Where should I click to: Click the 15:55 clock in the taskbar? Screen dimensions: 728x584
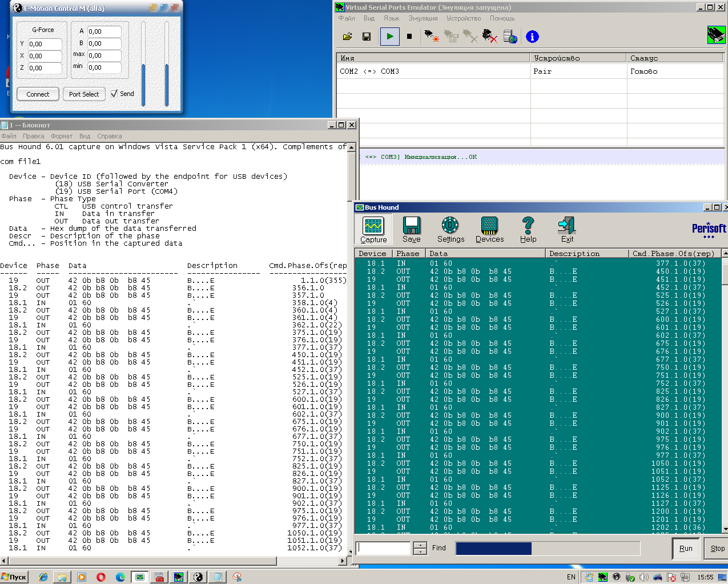tap(705, 577)
